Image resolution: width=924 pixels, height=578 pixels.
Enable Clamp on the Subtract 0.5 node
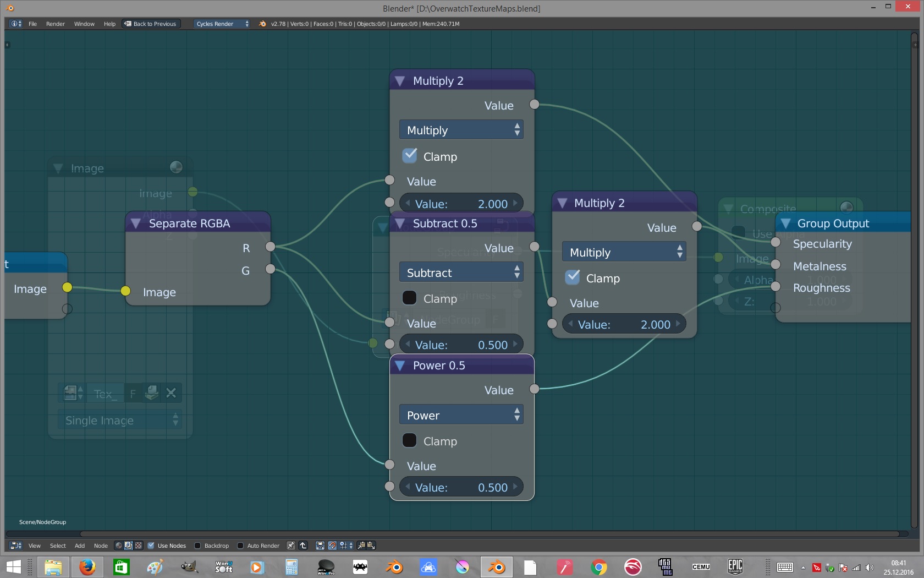410,298
